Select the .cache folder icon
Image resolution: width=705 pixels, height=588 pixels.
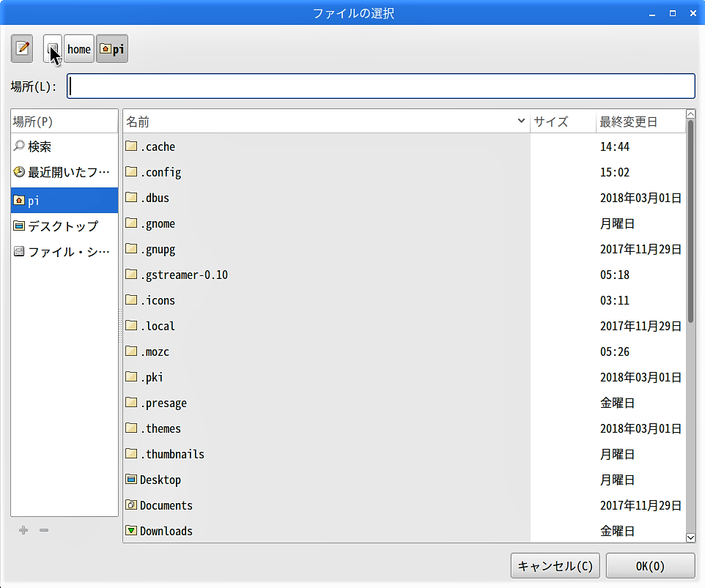(131, 146)
